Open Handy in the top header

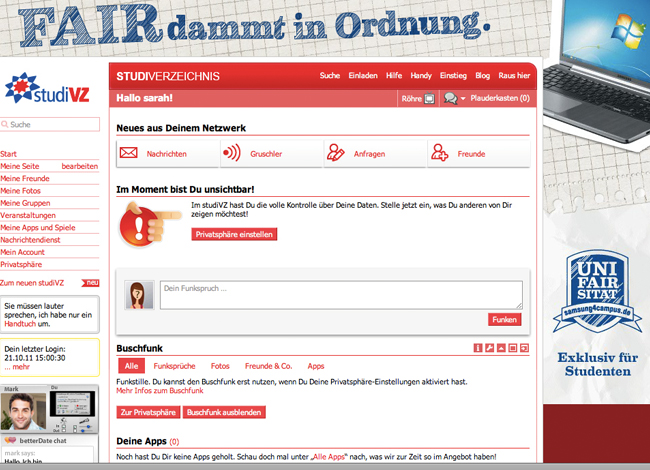coord(421,75)
